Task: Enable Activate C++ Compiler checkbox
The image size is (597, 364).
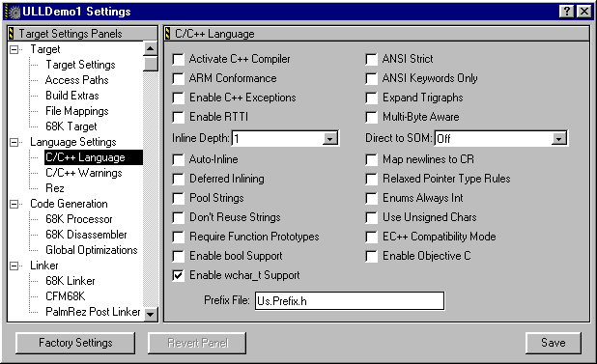Action: click(x=178, y=59)
